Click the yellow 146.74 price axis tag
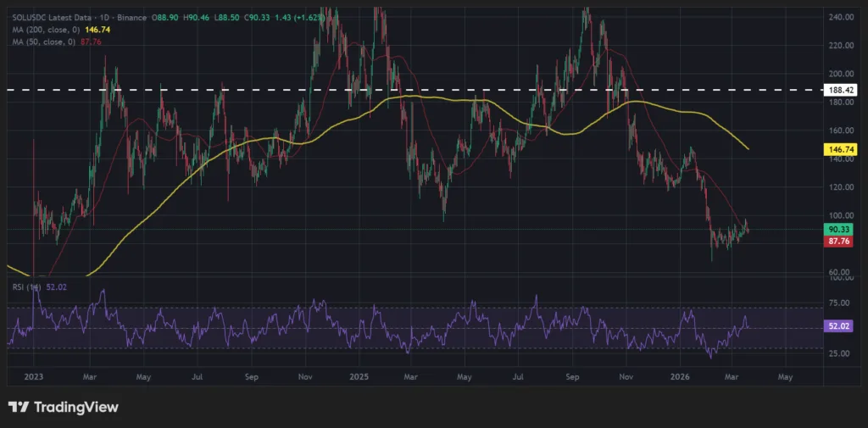 point(840,149)
